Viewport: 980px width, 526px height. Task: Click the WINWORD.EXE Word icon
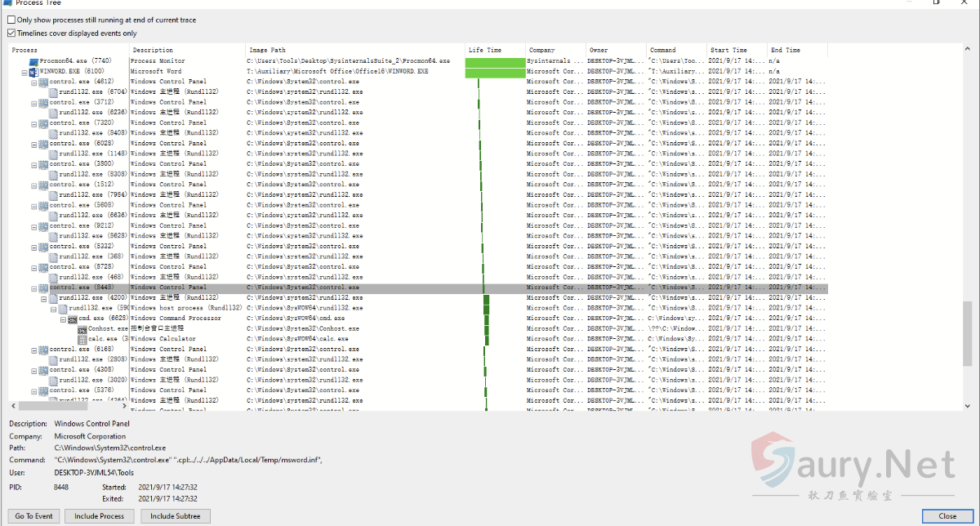click(x=33, y=72)
